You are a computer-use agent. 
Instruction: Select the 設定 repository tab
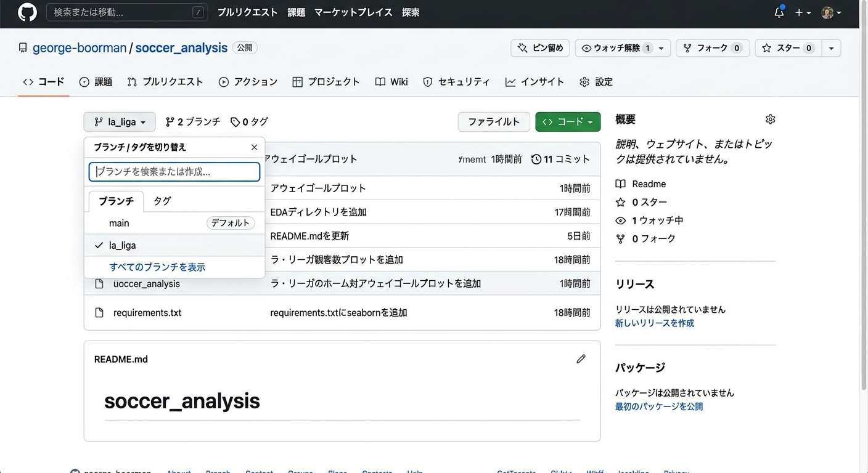point(596,82)
